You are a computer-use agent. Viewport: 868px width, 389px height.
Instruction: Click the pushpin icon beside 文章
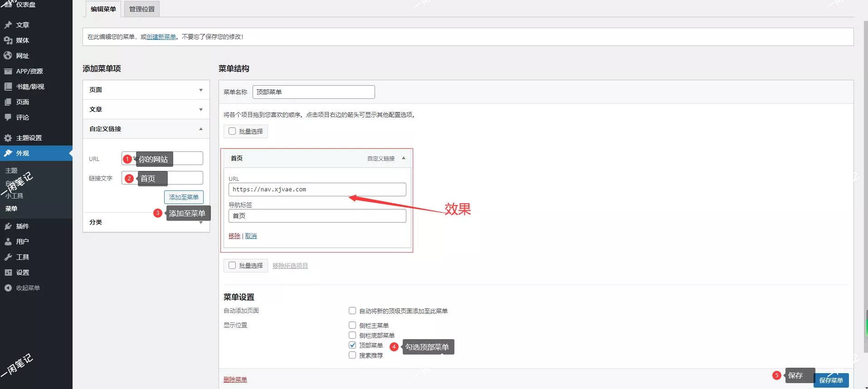pyautogui.click(x=8, y=25)
